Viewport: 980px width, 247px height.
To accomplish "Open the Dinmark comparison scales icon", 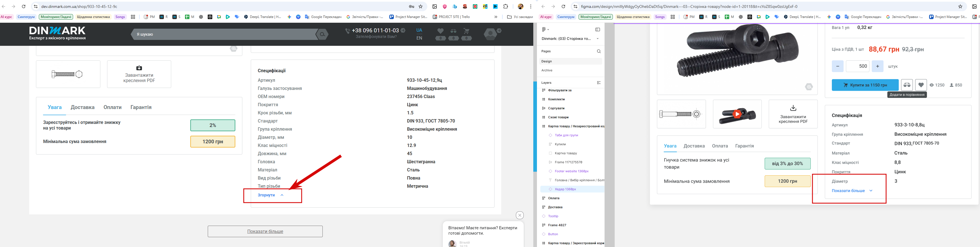I will click(x=453, y=31).
